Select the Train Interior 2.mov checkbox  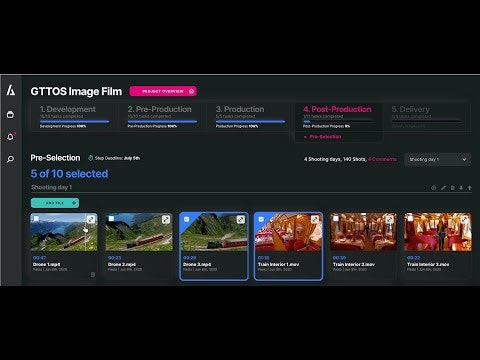[x=336, y=219]
